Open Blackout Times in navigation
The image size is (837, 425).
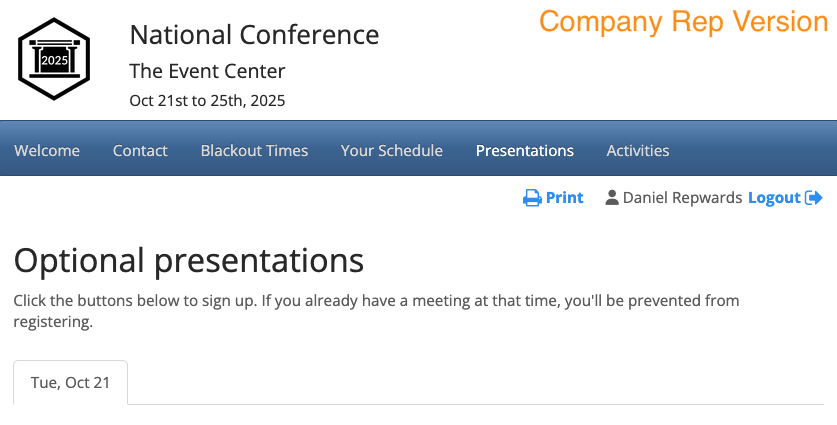coord(254,151)
